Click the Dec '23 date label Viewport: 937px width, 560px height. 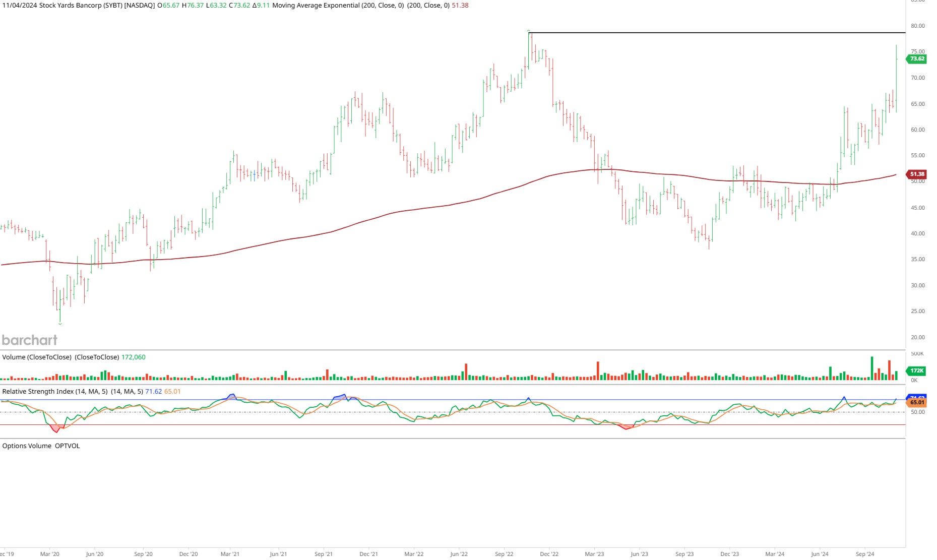click(x=729, y=554)
